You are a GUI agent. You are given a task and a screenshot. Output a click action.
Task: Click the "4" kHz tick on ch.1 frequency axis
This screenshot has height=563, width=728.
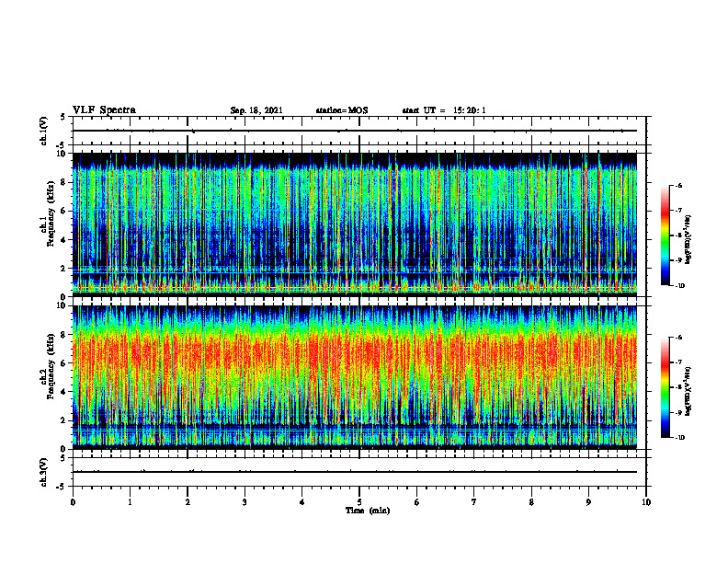click(x=64, y=240)
